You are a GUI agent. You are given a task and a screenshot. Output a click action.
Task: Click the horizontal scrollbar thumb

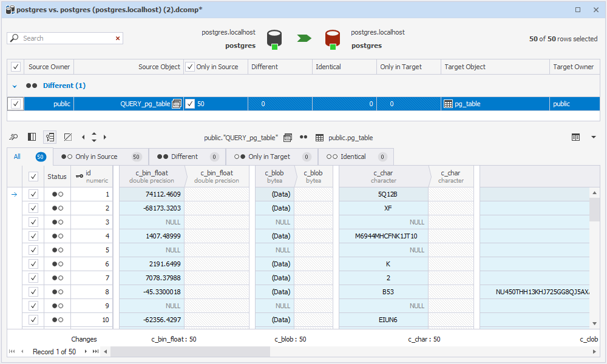click(190, 352)
